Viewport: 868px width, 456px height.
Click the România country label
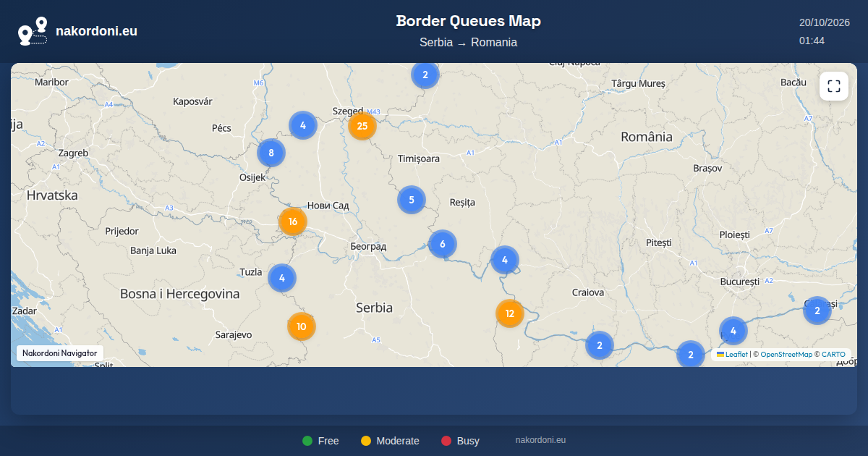[x=647, y=137]
